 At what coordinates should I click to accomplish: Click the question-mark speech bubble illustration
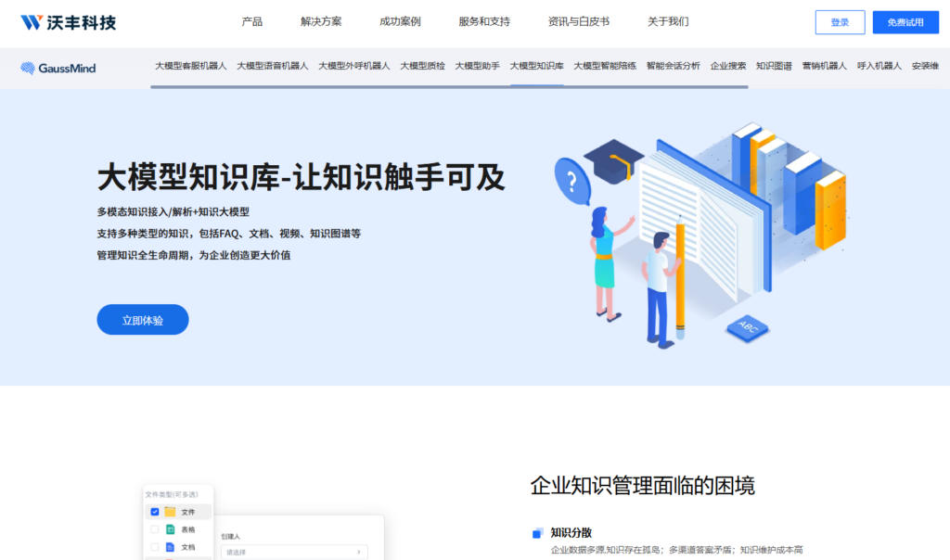point(572,178)
